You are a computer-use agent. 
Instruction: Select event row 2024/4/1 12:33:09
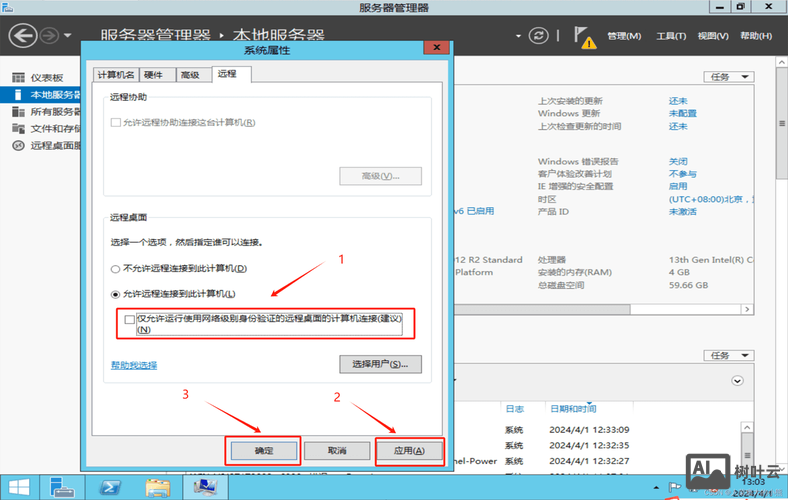pos(596,430)
